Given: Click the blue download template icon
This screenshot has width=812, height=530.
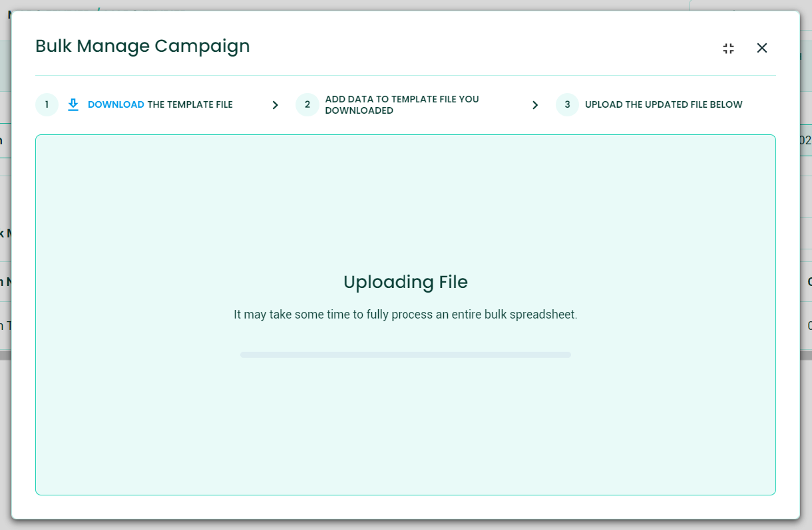Looking at the screenshot, I should coord(73,104).
